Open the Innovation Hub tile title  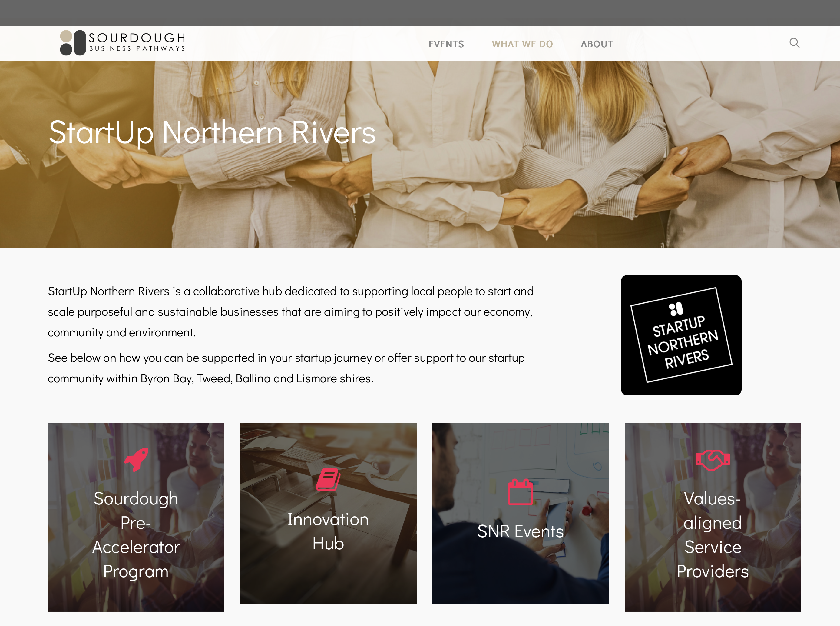coord(328,531)
